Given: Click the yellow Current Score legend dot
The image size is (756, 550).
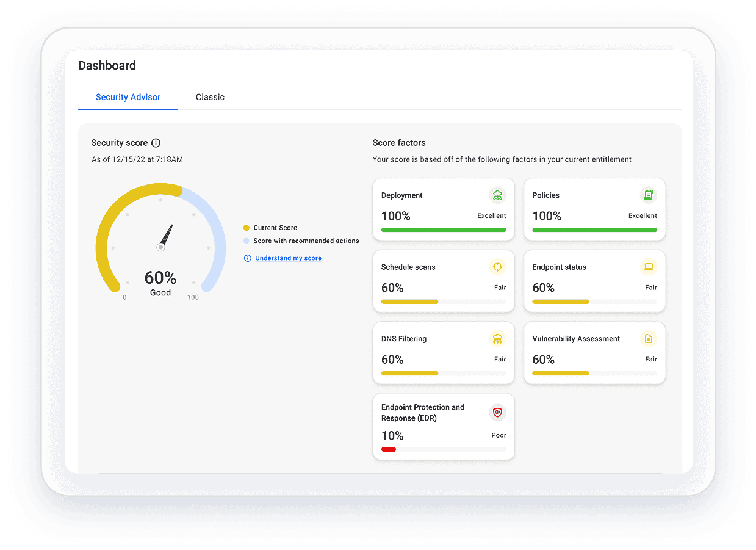Looking at the screenshot, I should click(247, 228).
